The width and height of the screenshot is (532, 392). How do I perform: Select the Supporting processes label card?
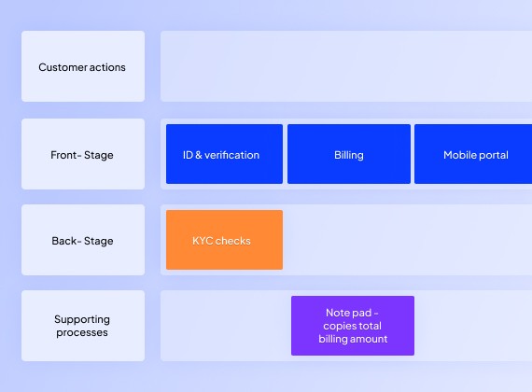[83, 326]
